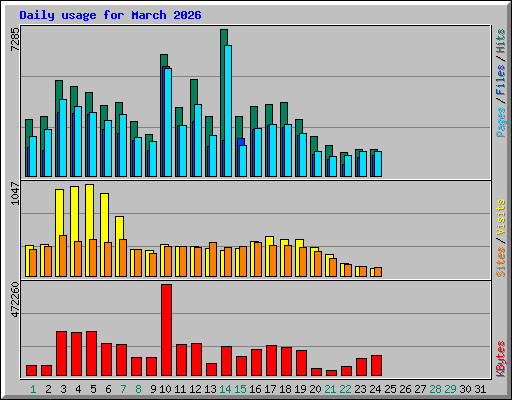Click day label 12 on the axis
The image size is (512, 400).
click(x=195, y=389)
